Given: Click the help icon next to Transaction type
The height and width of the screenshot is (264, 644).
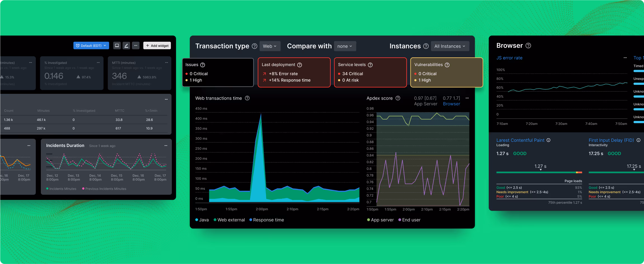Looking at the screenshot, I should (x=255, y=46).
